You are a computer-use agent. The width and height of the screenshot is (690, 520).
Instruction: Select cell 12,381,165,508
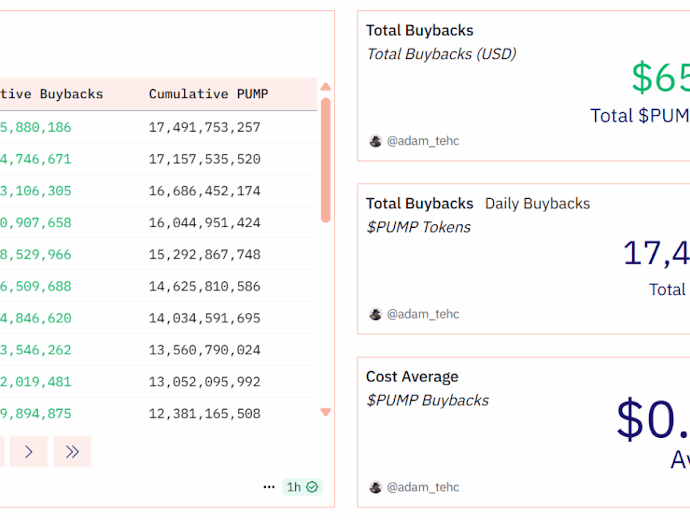205,414
